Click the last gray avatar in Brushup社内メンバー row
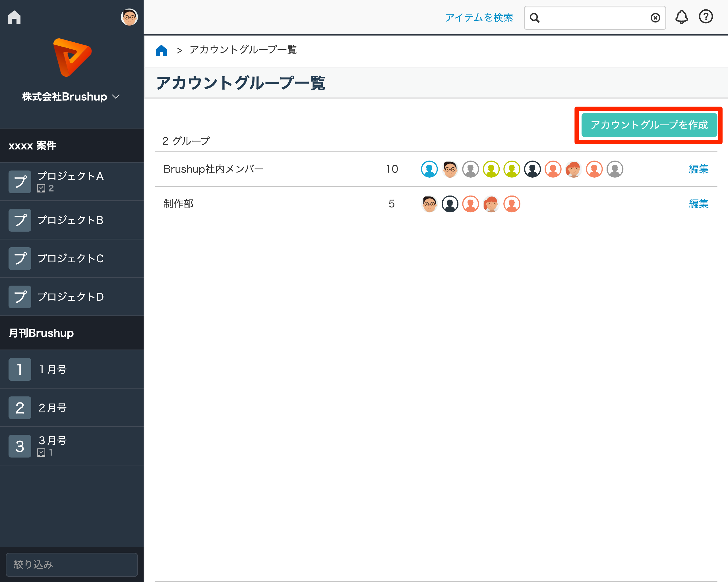The width and height of the screenshot is (728, 582). [x=615, y=169]
